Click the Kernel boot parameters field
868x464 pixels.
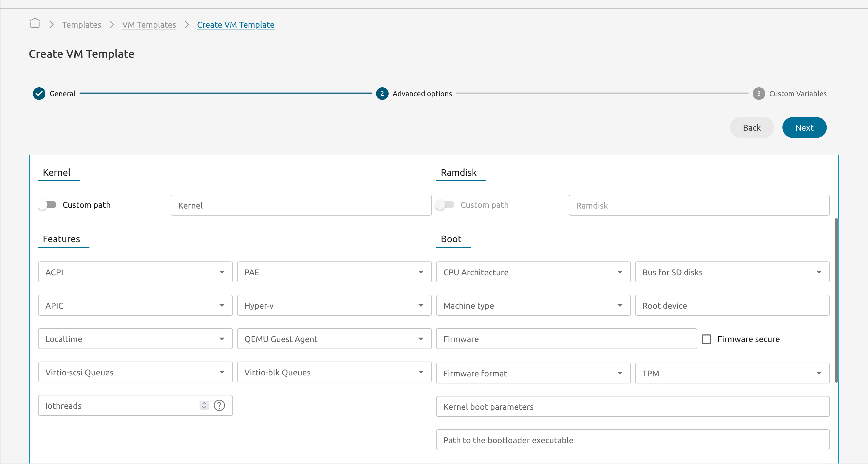(632, 406)
